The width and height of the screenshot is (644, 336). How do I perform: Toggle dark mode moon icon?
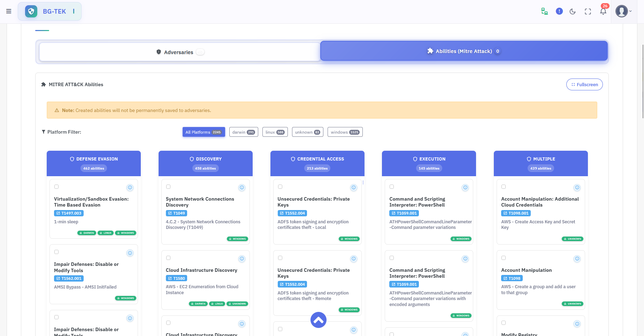573,12
